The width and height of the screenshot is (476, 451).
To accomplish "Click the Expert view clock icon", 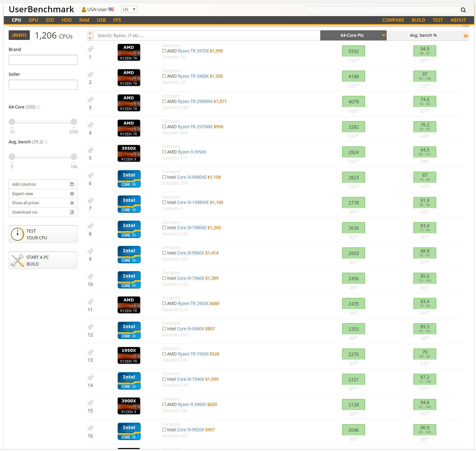I will point(72,194).
